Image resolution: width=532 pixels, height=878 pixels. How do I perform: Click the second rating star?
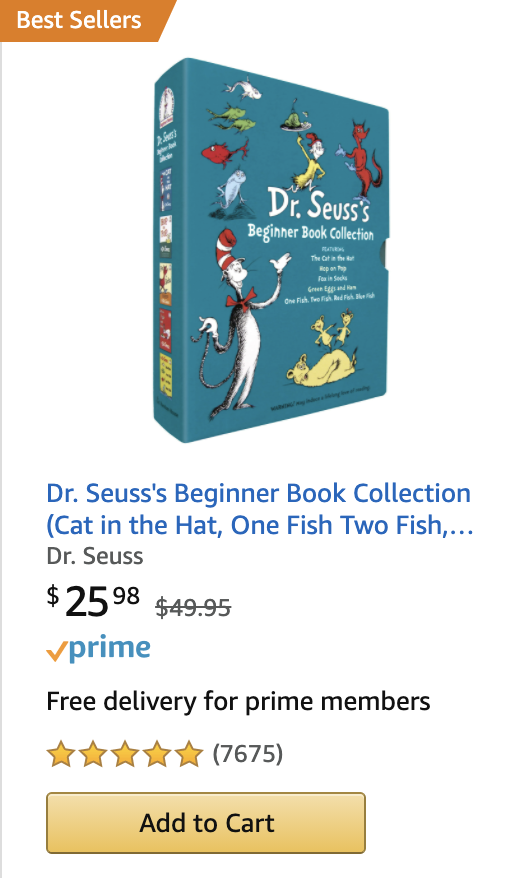point(93,754)
